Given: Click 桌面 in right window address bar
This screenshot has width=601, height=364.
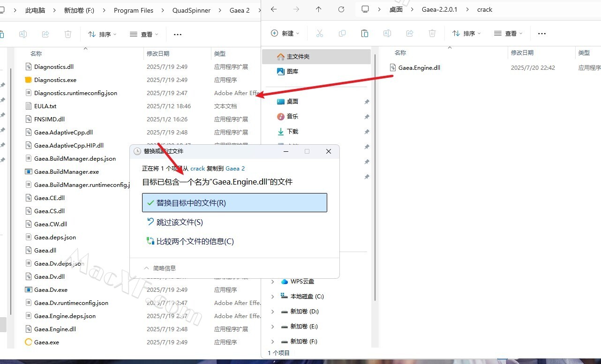Looking at the screenshot, I should (396, 9).
